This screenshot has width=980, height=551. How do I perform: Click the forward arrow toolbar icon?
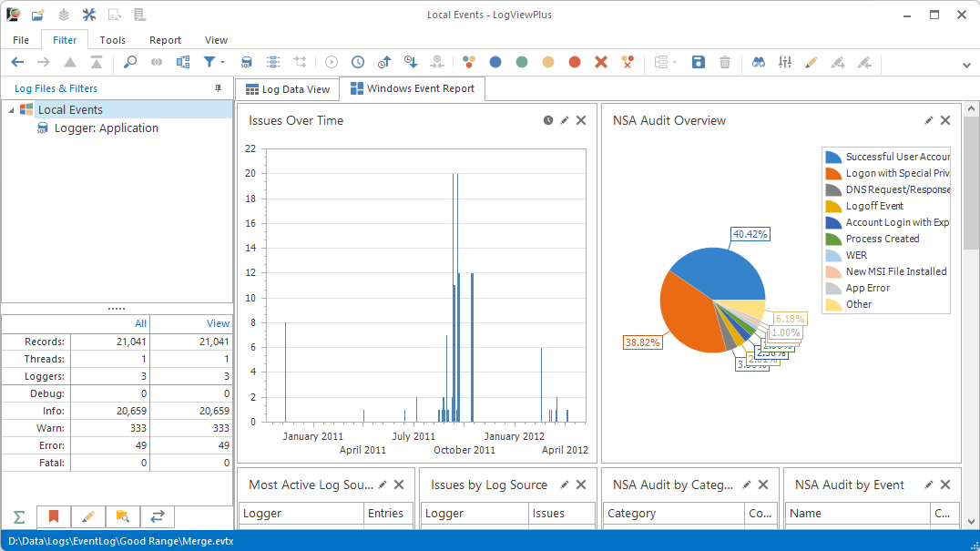point(43,62)
